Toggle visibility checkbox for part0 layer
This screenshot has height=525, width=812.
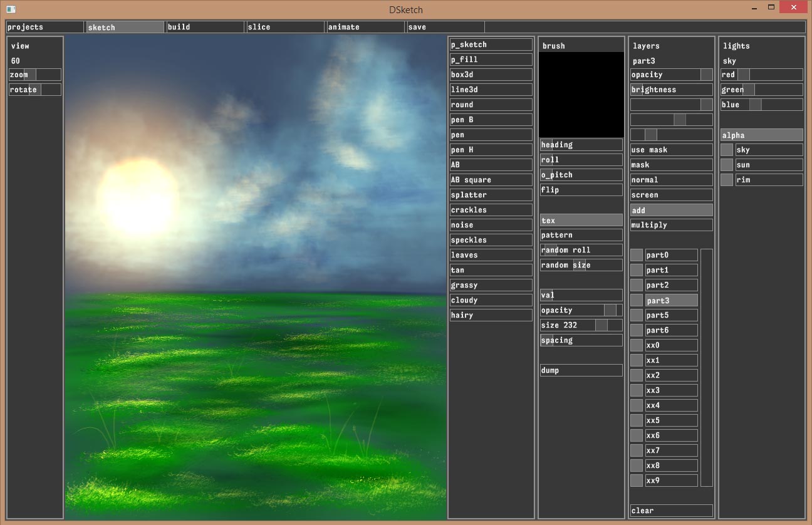tap(637, 255)
